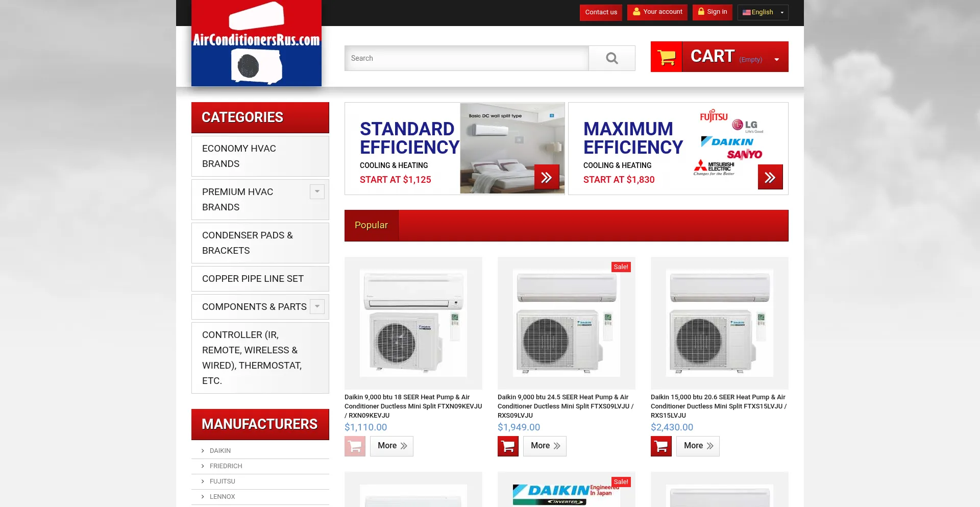Expand the PREMIUM HVAC BRANDS category
Viewport: 980px width, 507px height.
tap(317, 191)
